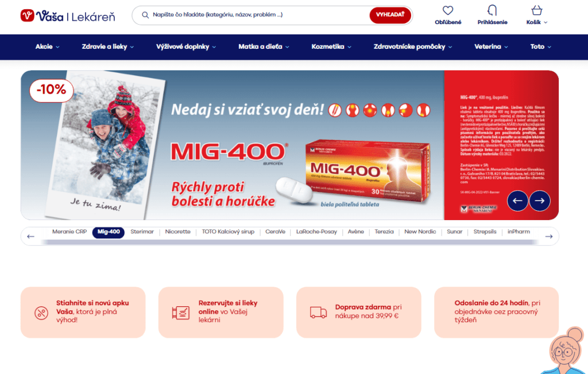Click the search magnifier icon
Image resolution: width=588 pixels, height=374 pixels.
click(145, 15)
